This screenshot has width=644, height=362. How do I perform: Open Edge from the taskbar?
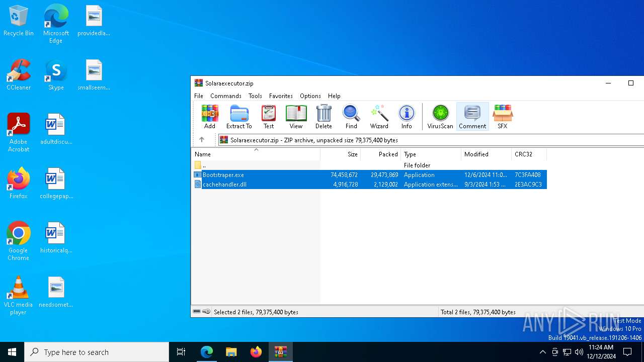[x=207, y=352]
